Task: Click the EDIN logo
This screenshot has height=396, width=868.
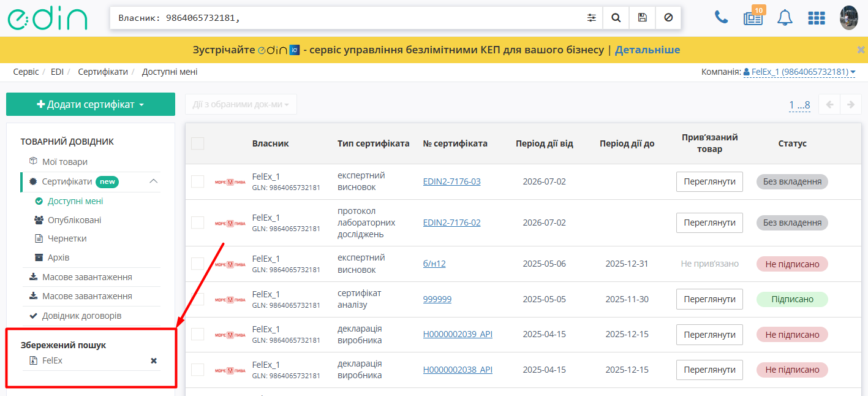Action: pyautogui.click(x=47, y=19)
